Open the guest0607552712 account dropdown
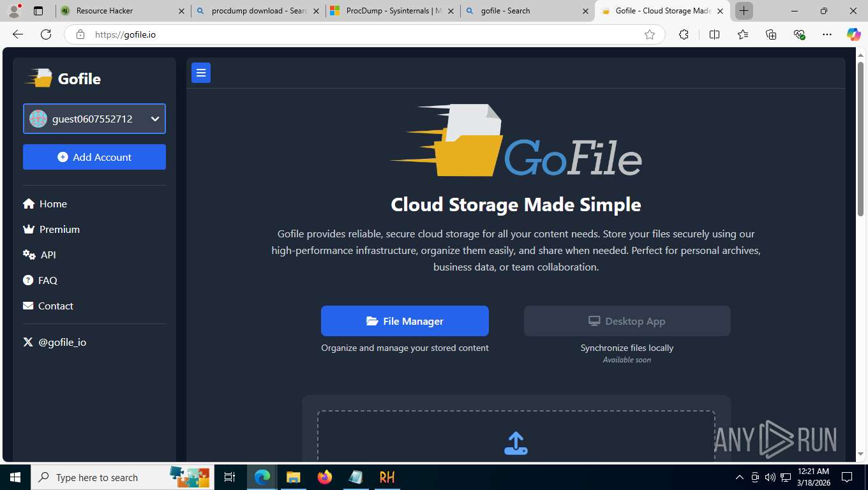Viewport: 868px width, 490px height. (94, 119)
